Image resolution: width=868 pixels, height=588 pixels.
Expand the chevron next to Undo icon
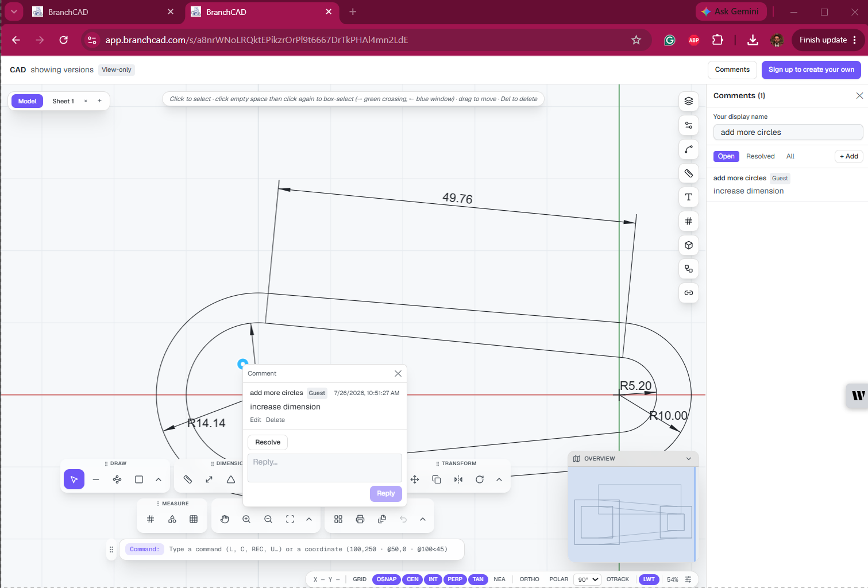(423, 519)
